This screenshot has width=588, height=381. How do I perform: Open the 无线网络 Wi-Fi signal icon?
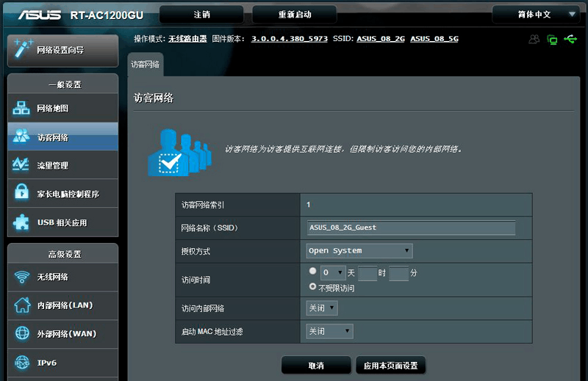(x=22, y=277)
